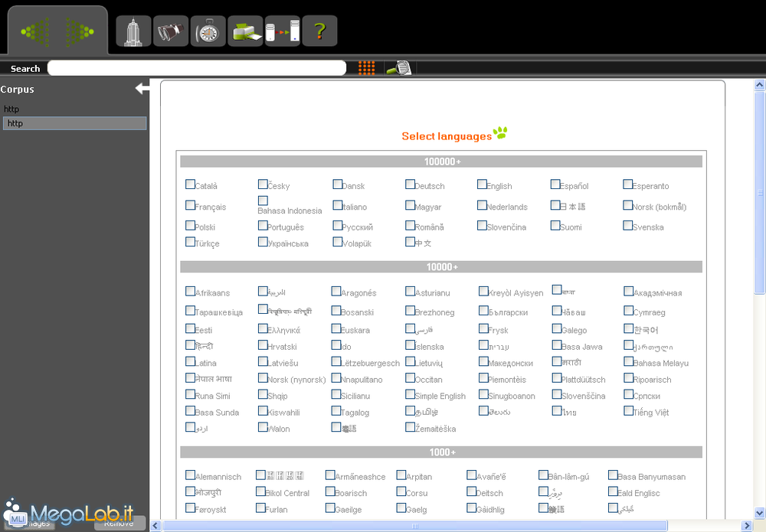Check the Deutsch language checkbox
The height and width of the screenshot is (532, 766).
click(x=410, y=184)
